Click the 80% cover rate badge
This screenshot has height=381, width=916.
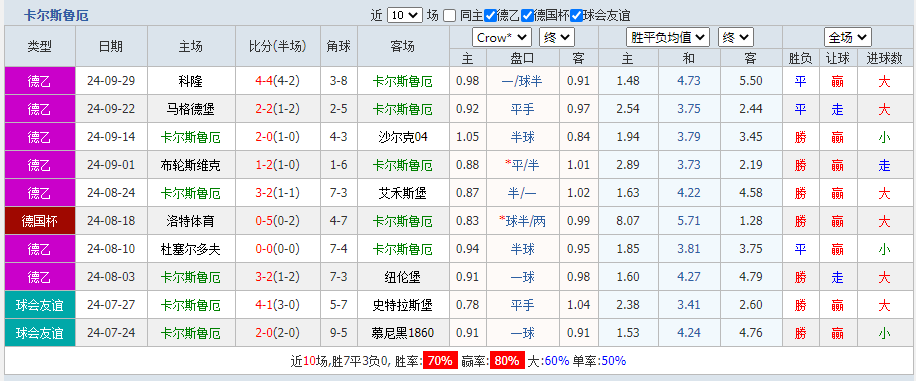click(x=506, y=361)
